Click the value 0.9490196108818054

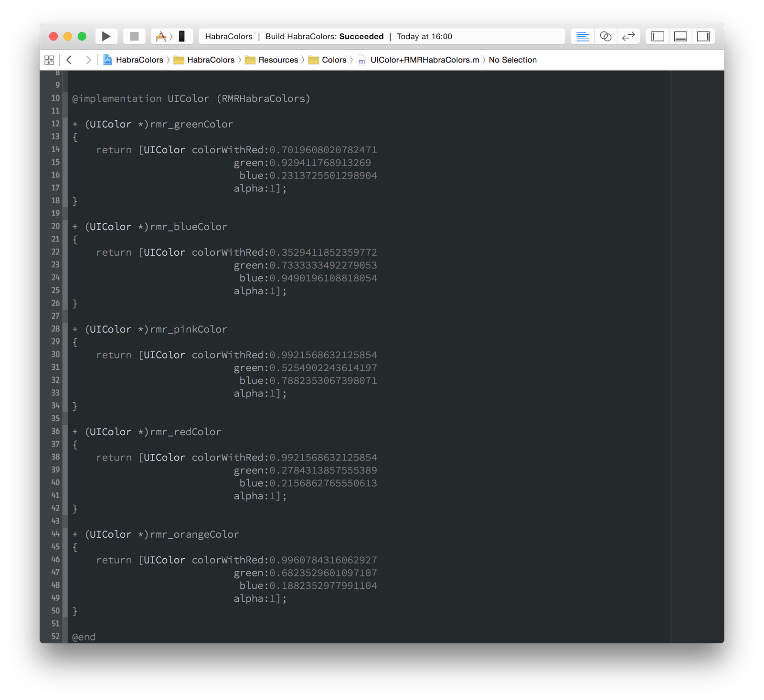point(323,278)
